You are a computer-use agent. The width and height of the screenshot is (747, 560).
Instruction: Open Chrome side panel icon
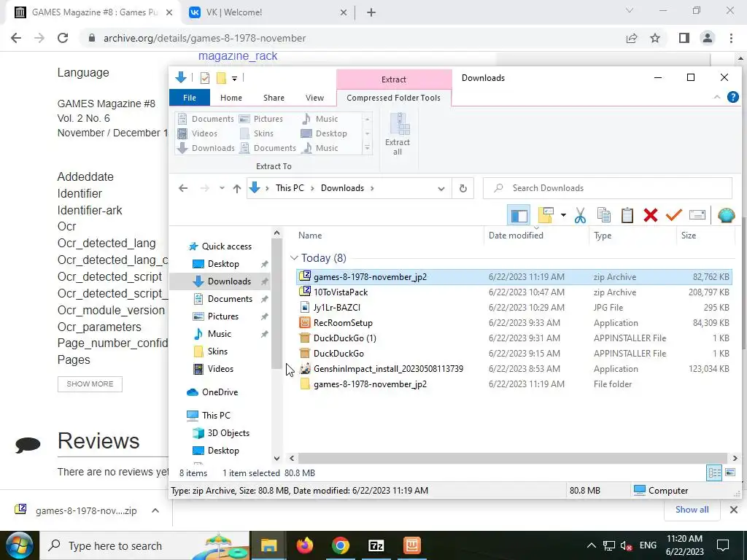(684, 38)
